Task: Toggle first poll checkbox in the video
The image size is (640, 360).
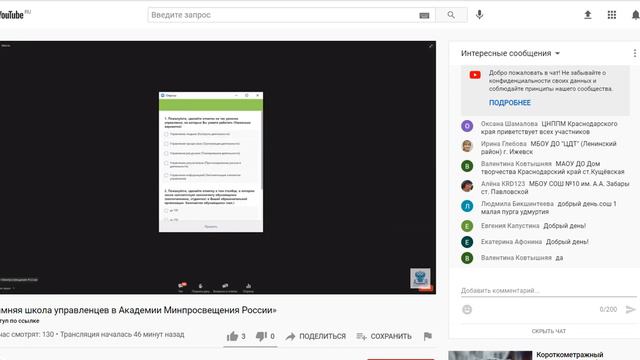Action: pos(166,134)
